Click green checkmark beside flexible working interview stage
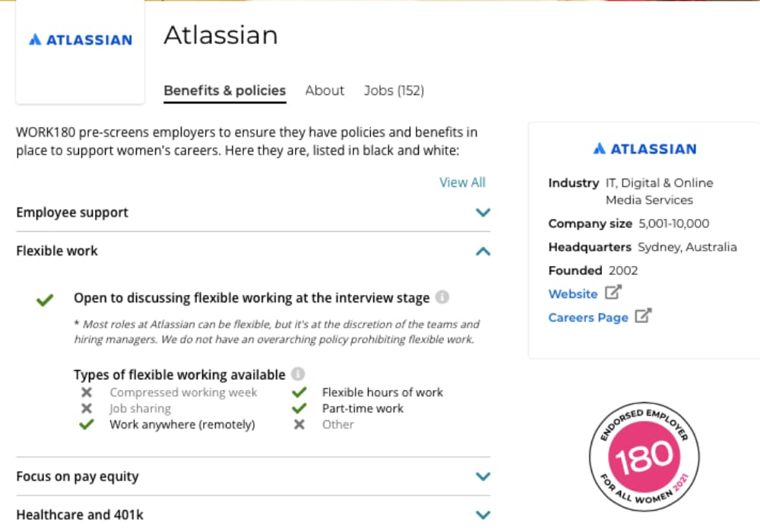This screenshot has height=532, width=760. [45, 300]
